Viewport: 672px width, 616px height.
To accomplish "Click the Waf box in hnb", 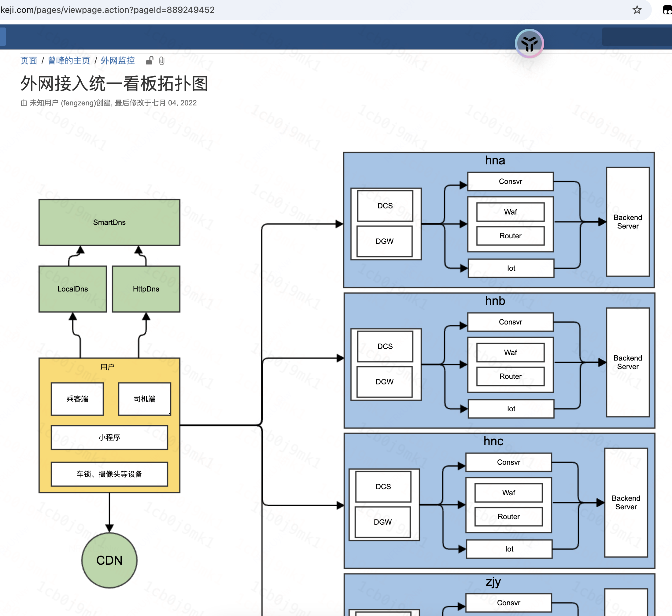I will coord(511,353).
